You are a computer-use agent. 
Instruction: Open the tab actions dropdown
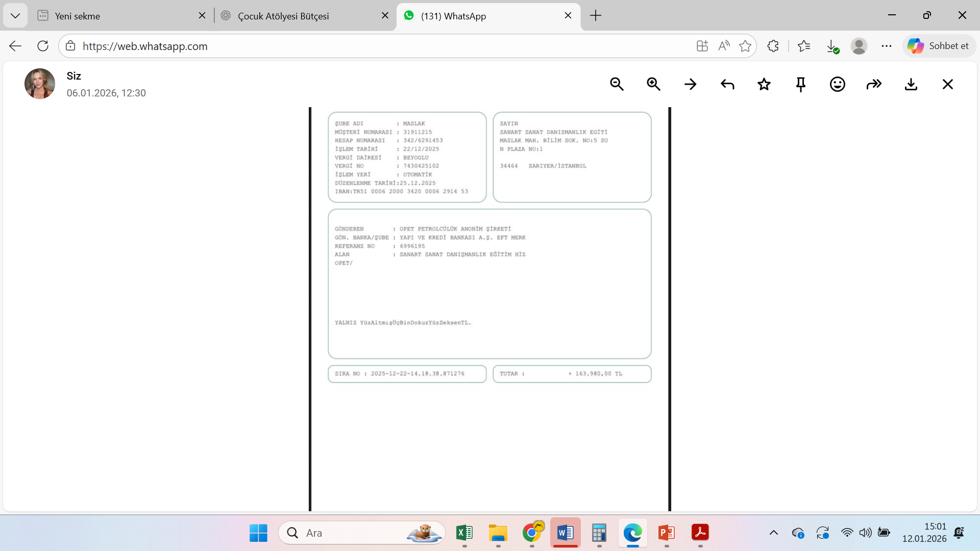tap(15, 16)
